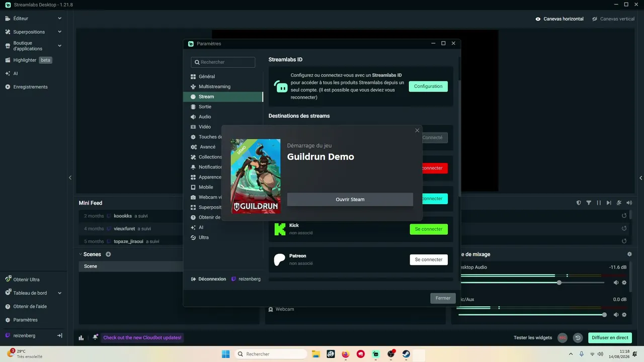Close the Guildrun Demo launch popup
This screenshot has width=644, height=362.
[x=417, y=131]
